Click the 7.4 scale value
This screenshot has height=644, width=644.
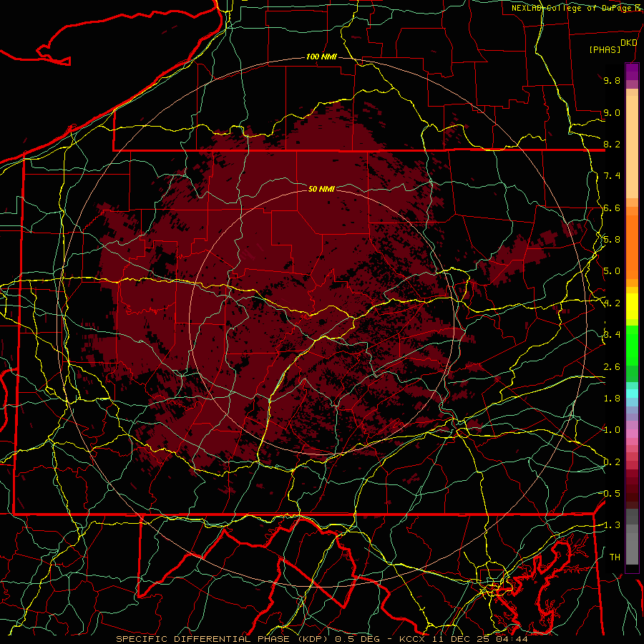[x=612, y=176]
